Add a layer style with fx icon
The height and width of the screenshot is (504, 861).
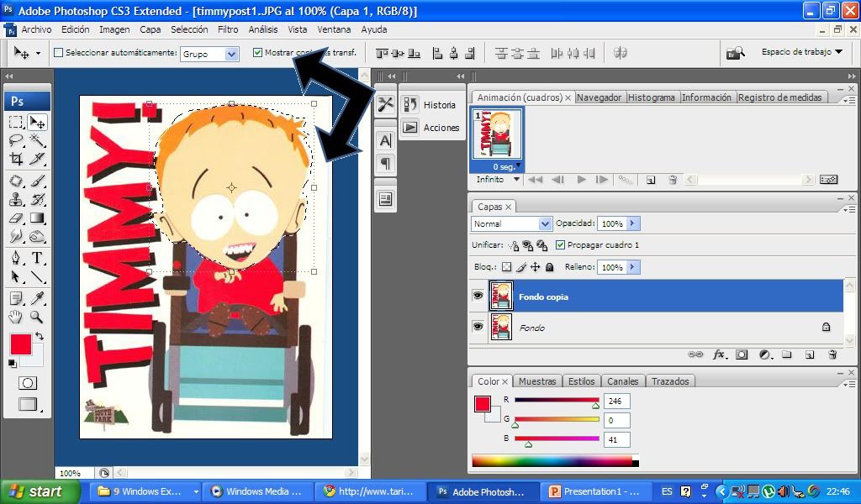pyautogui.click(x=720, y=354)
